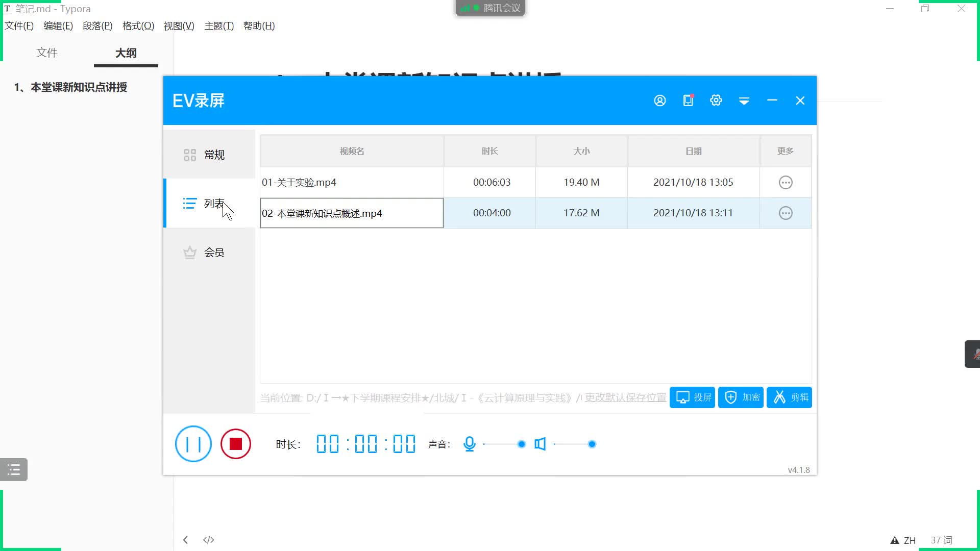Click the outline list icon at bottom-left
Viewport: 980px width, 551px height.
tap(14, 470)
